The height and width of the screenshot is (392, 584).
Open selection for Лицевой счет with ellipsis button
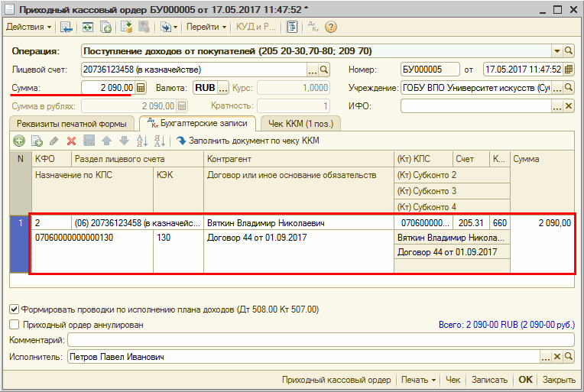(x=313, y=70)
